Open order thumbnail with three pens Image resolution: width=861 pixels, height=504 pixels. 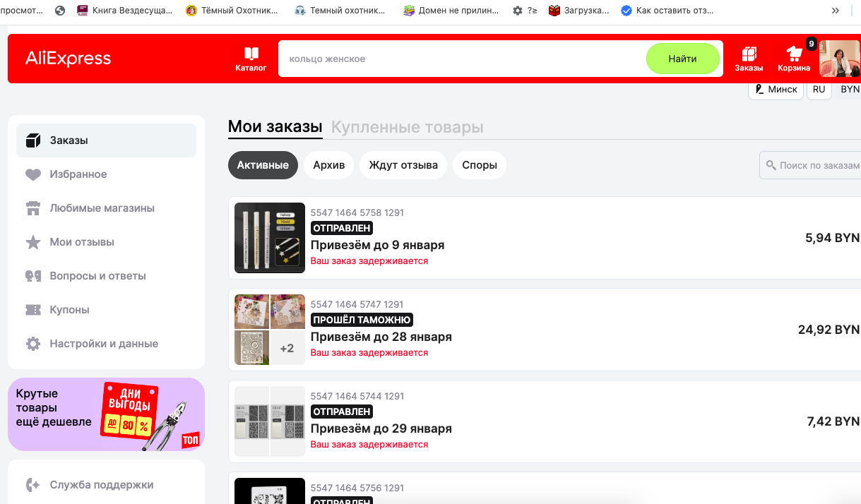pos(270,239)
